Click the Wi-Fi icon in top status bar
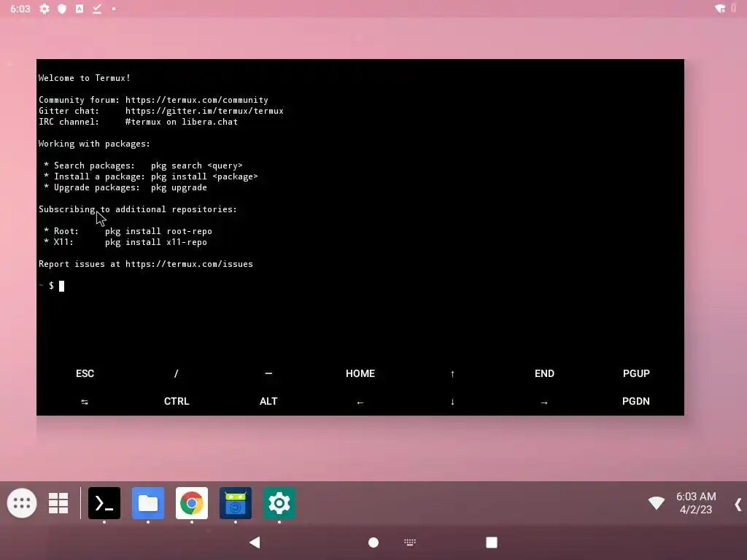 (x=720, y=9)
